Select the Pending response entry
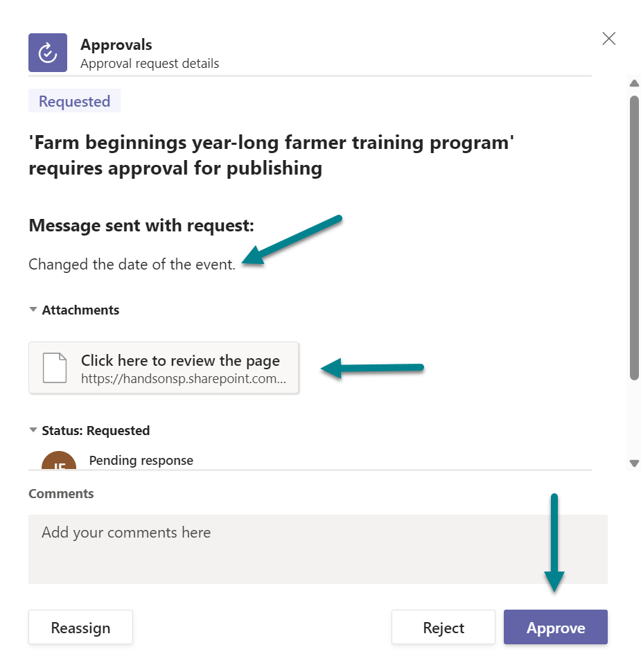 (141, 460)
